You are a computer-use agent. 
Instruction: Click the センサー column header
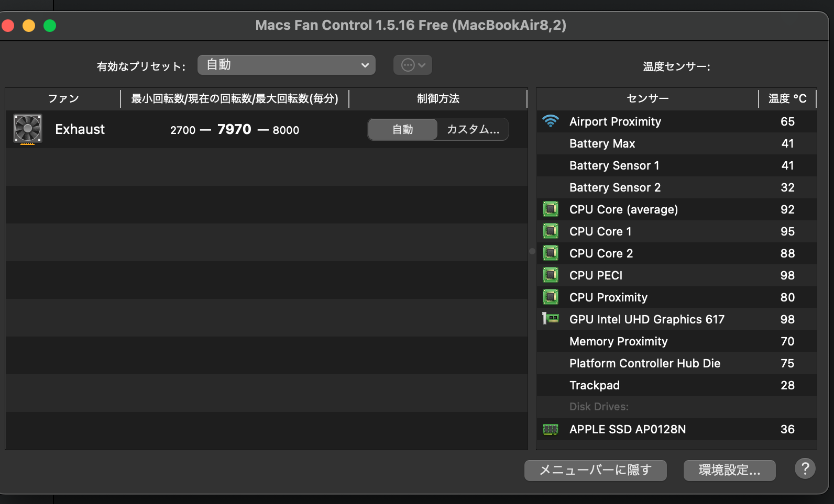pos(648,98)
